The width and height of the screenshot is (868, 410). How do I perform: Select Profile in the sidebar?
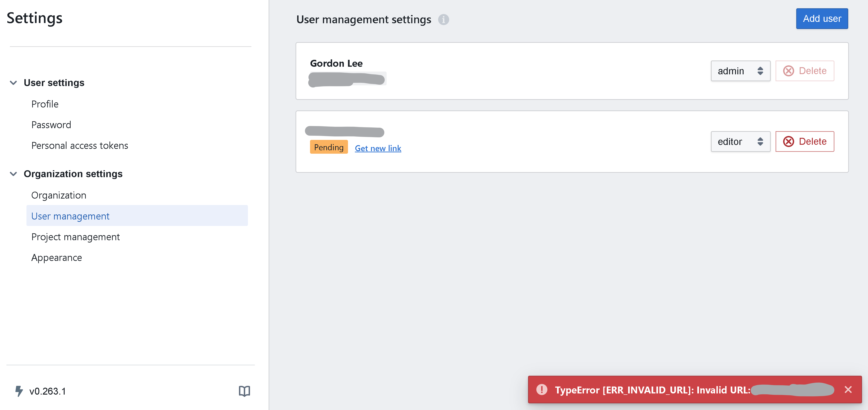tap(45, 104)
